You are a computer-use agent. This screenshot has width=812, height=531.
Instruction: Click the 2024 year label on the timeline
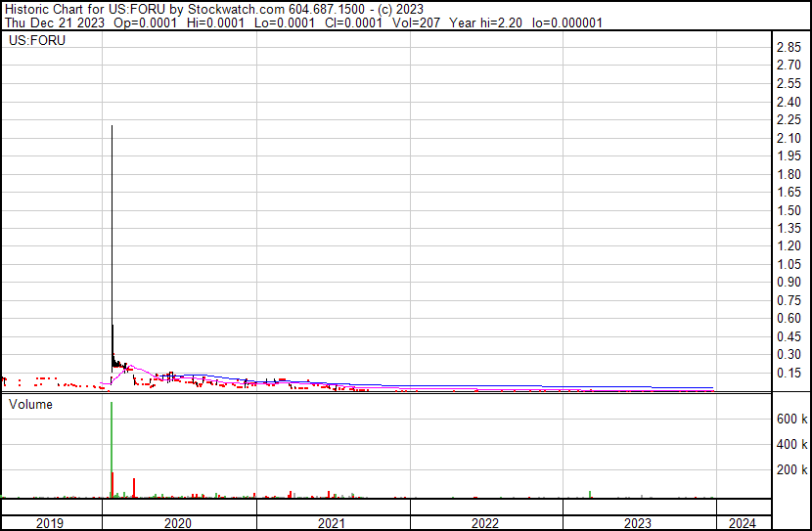pos(742,523)
